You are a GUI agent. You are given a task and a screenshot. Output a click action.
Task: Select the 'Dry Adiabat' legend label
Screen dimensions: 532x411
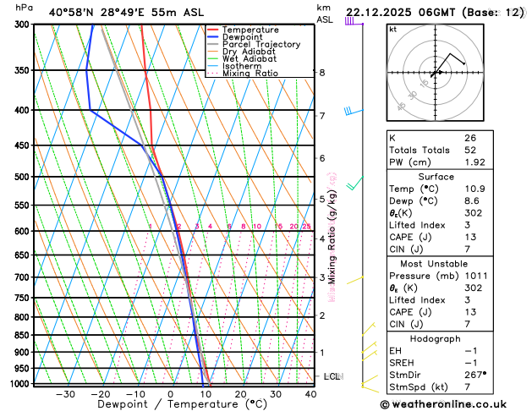(x=249, y=52)
